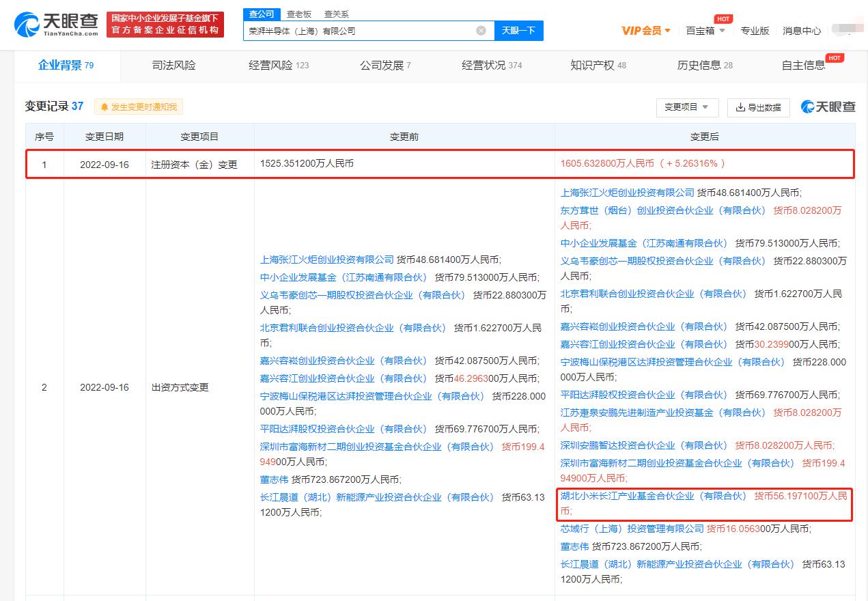Screen dimensions: 868x601
Task: Open 嘉兴容崧创业投资 link in 变更后 column
Action: (644, 326)
